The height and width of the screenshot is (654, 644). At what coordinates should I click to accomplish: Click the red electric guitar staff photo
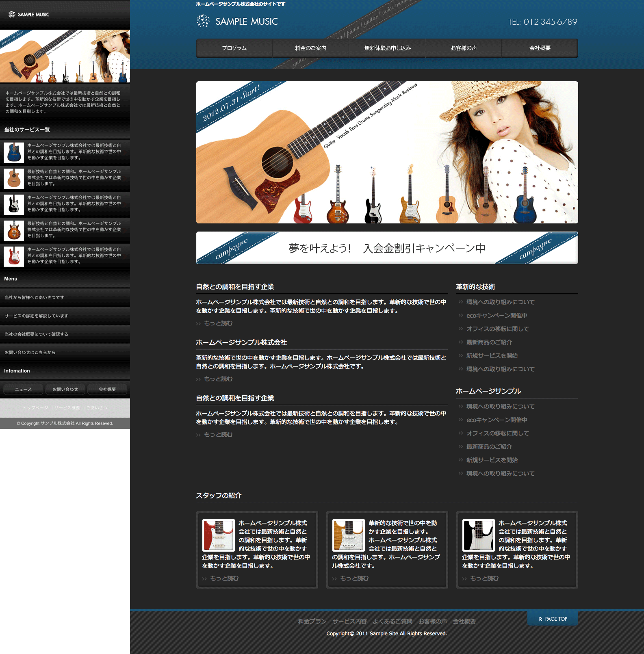click(x=219, y=535)
